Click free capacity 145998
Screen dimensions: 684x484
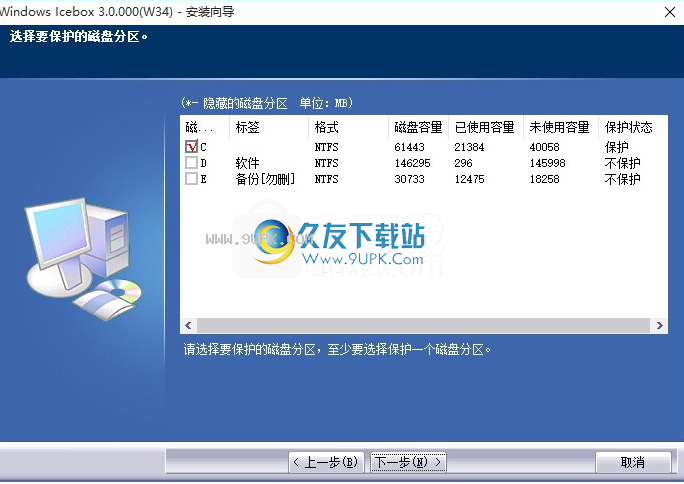coord(547,163)
